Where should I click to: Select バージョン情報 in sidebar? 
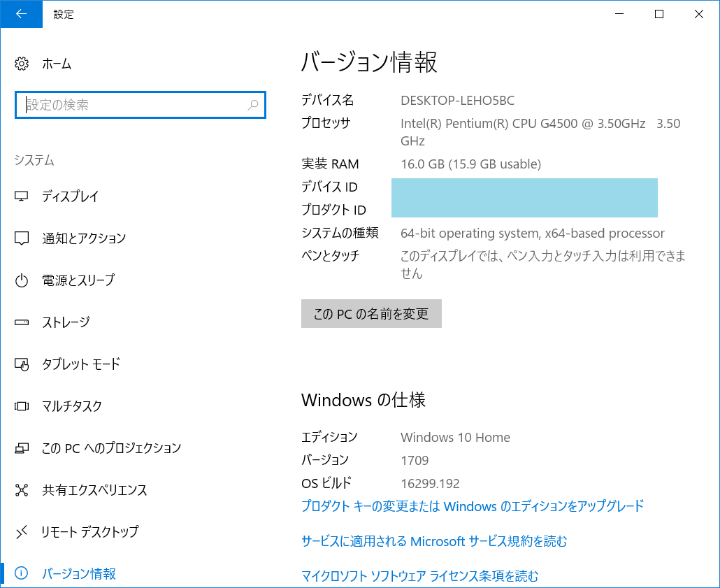click(79, 573)
